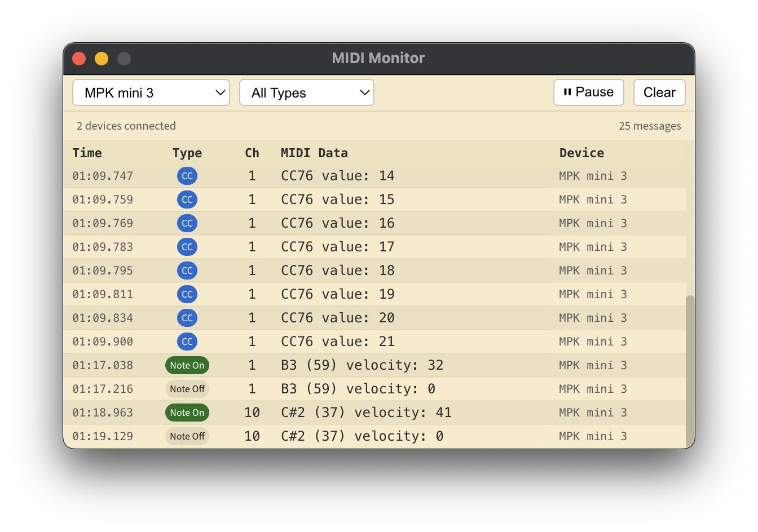Clear all logged MIDI messages
This screenshot has height=532, width=758.
(659, 92)
